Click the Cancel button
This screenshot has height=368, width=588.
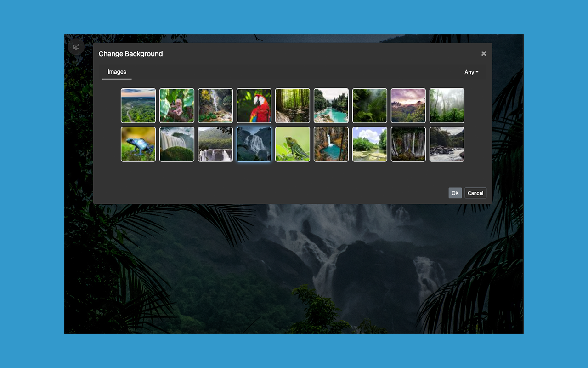(475, 193)
